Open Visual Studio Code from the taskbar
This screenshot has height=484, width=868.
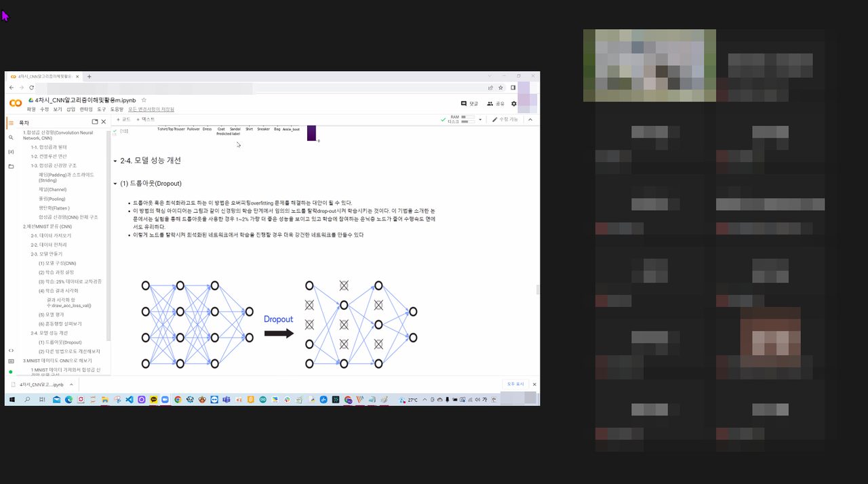click(x=129, y=400)
